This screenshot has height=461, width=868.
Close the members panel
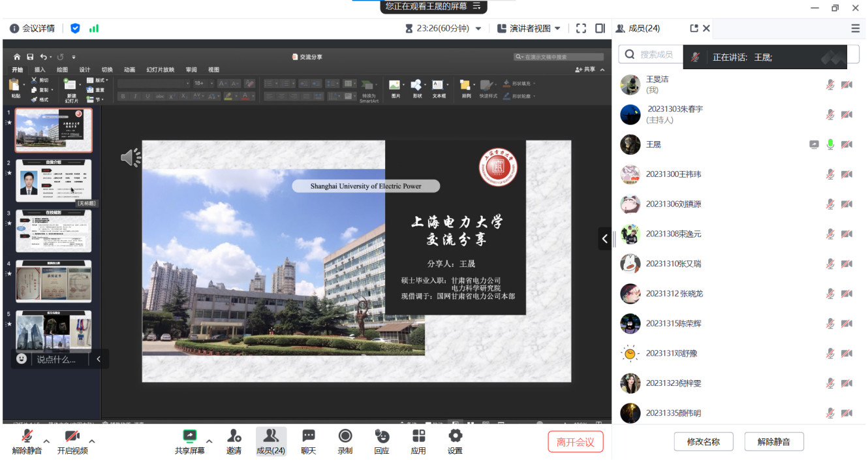pyautogui.click(x=706, y=29)
